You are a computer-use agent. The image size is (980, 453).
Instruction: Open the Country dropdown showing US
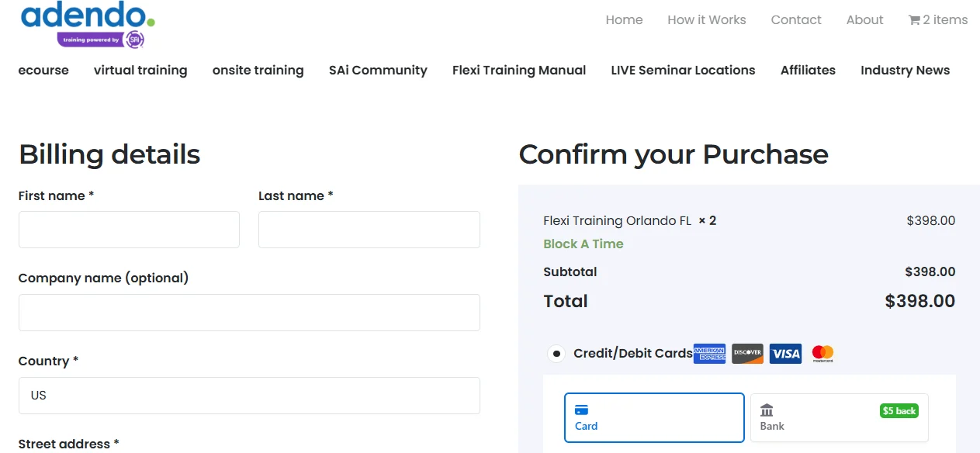(x=249, y=396)
